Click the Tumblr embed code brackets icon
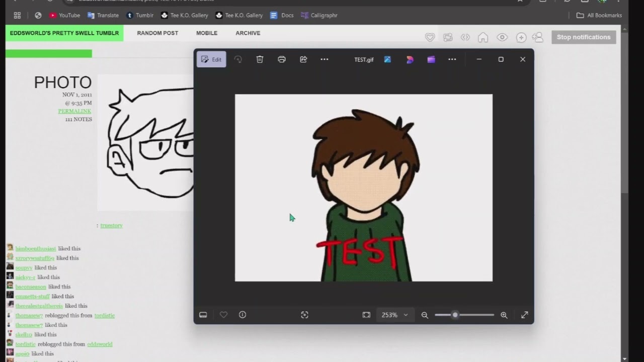 point(465,37)
